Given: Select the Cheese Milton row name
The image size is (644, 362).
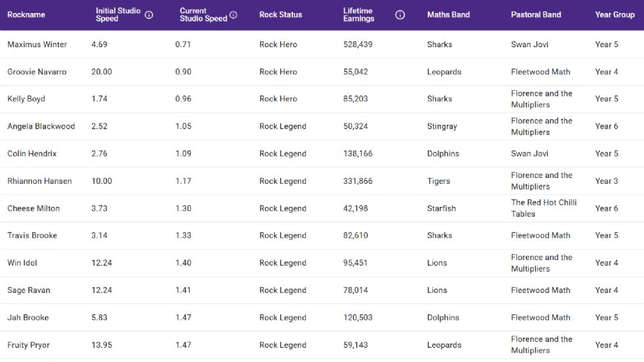Looking at the screenshot, I should [x=34, y=208].
